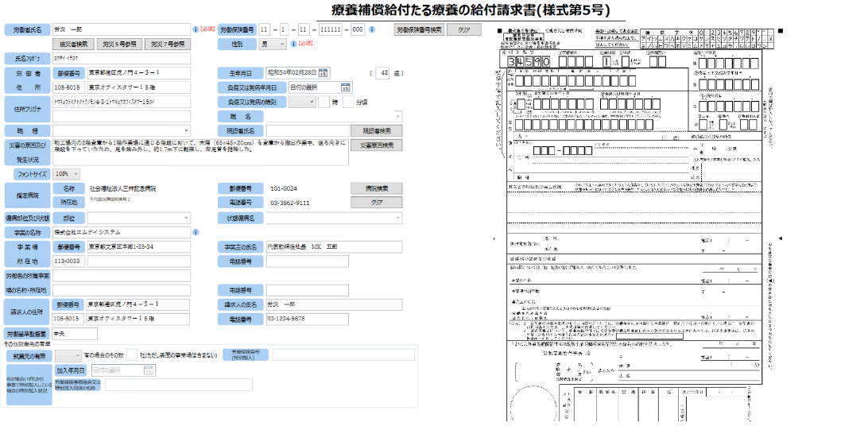Open calendar picker for 生年月日
Screen dimensions: 868x434
click(324, 73)
